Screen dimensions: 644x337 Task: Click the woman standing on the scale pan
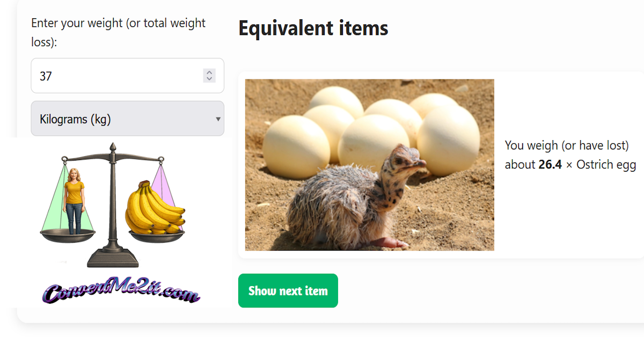click(74, 201)
